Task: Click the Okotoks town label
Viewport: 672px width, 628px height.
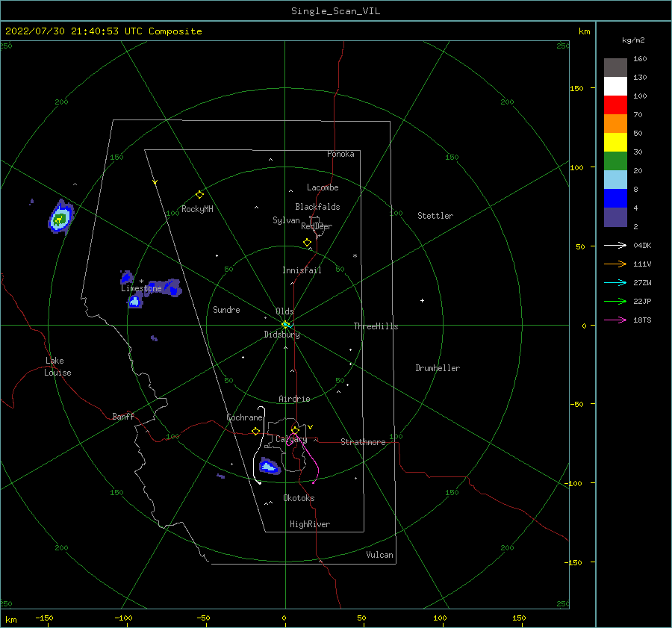Action: pyautogui.click(x=299, y=498)
